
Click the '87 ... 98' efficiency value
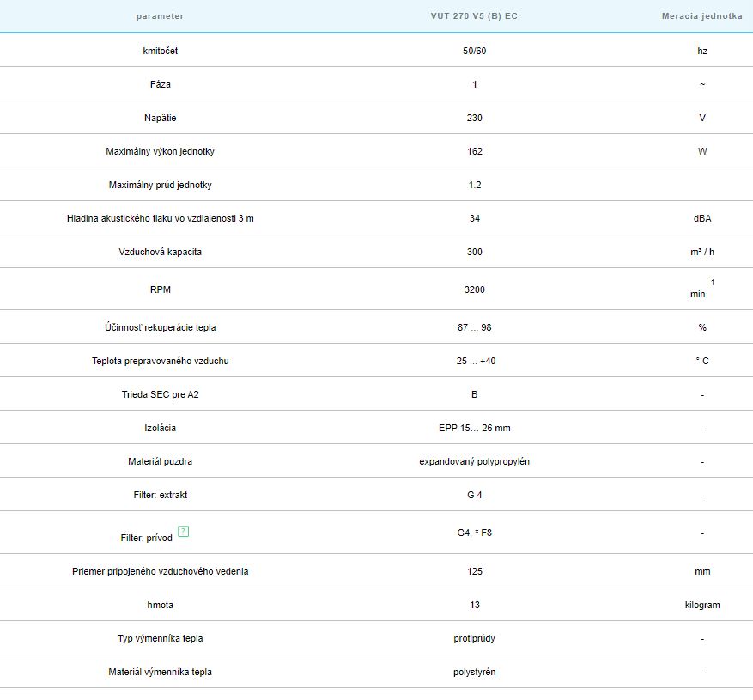pos(474,327)
